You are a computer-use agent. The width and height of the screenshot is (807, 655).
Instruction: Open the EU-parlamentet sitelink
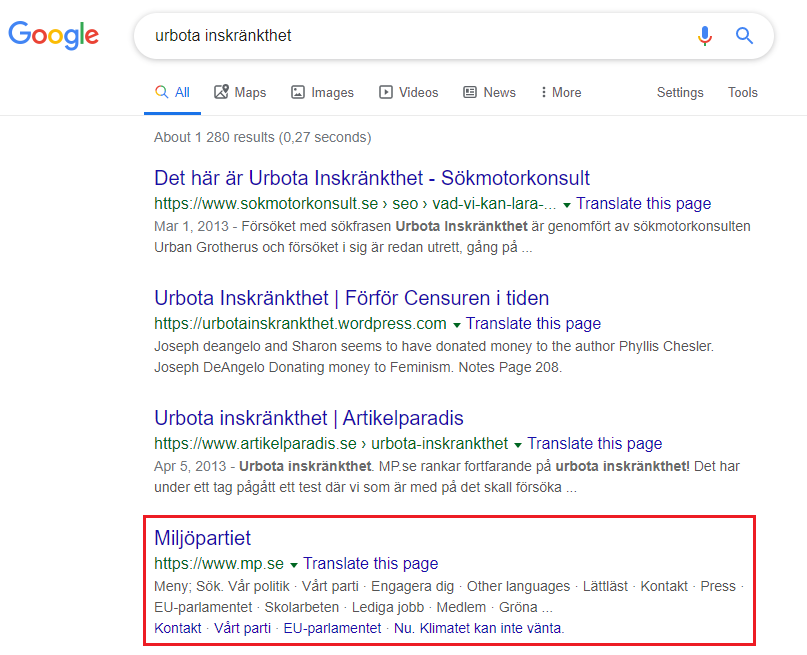[332, 628]
